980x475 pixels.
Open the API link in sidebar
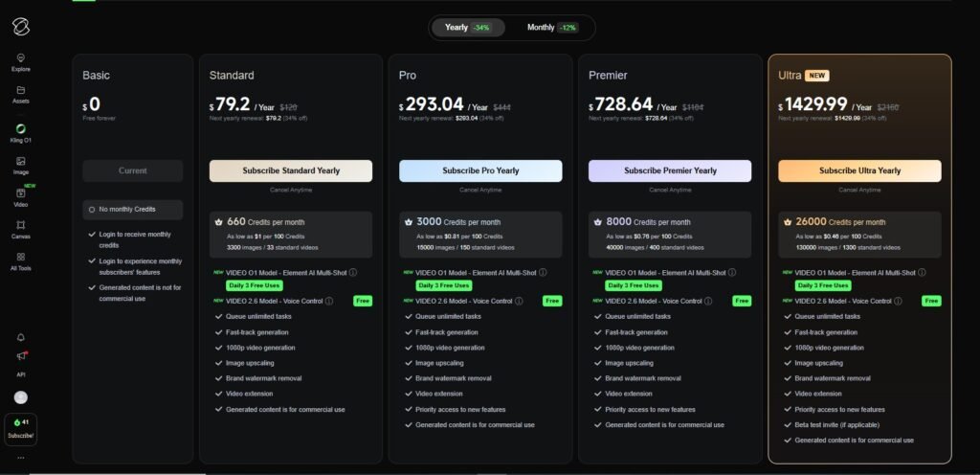20,374
